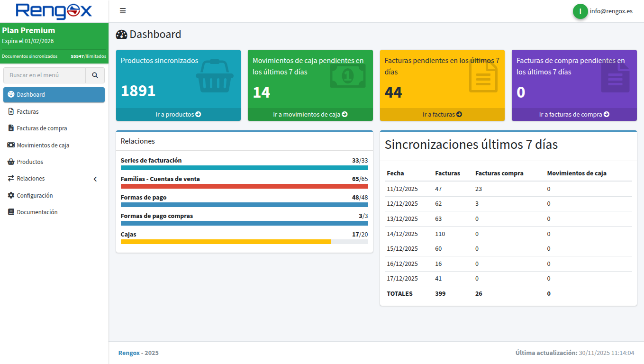
Task: Open the Relaciones sidebar menu
Action: pos(31,179)
